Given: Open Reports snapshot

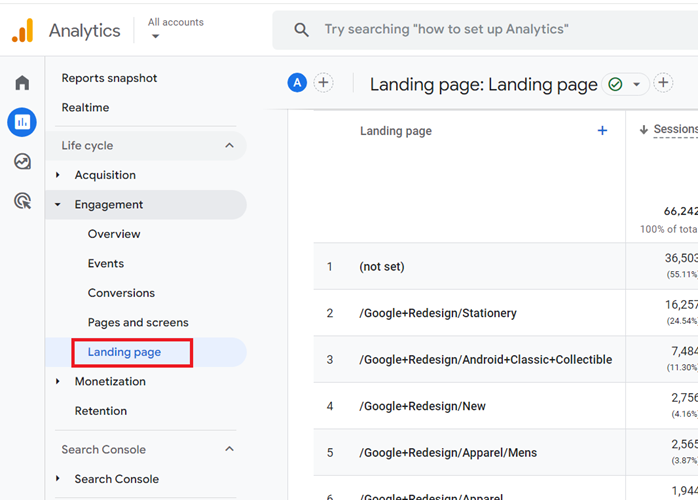Looking at the screenshot, I should 109,78.
